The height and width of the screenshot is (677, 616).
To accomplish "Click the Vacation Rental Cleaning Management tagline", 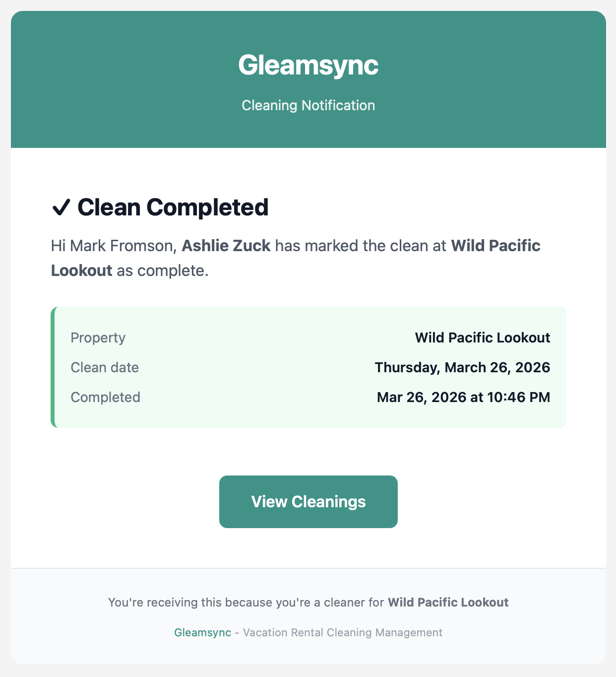I will pyautogui.click(x=342, y=633).
